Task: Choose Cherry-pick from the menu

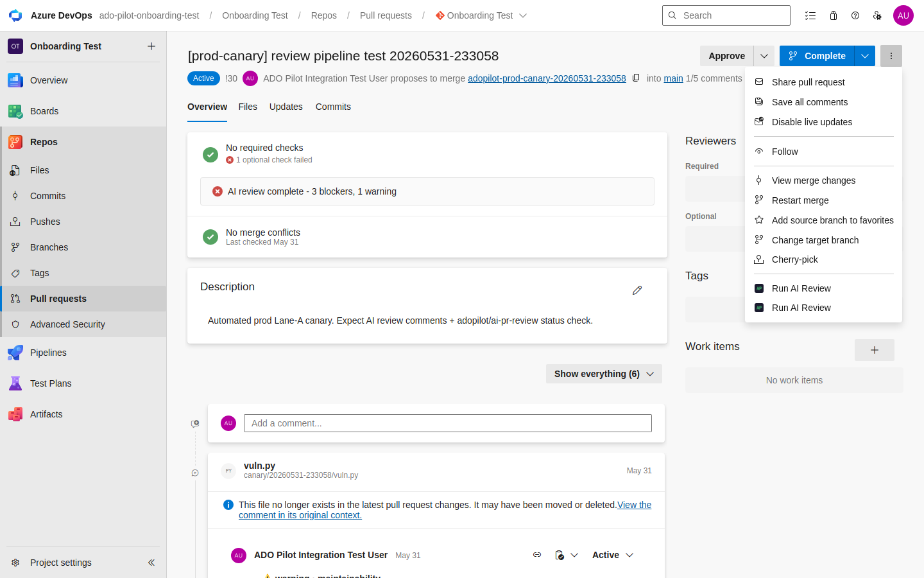Action: (x=823, y=259)
